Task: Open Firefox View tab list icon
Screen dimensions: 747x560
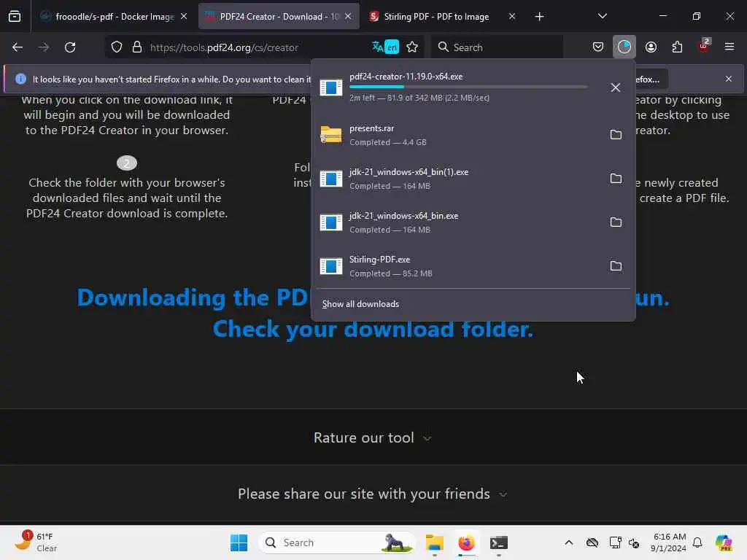Action: coord(15,17)
